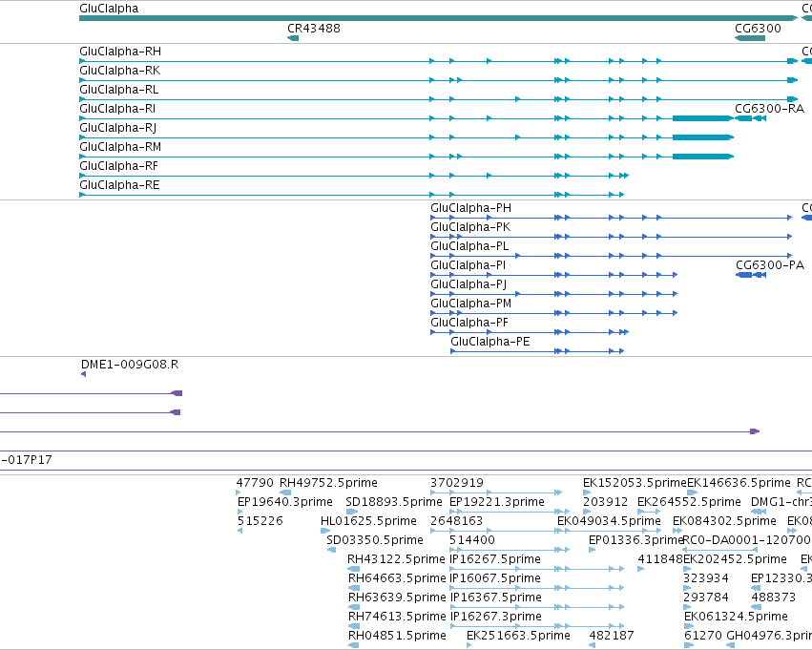Click the RH43122.5prime EST label
812x650 pixels.
click(x=396, y=559)
